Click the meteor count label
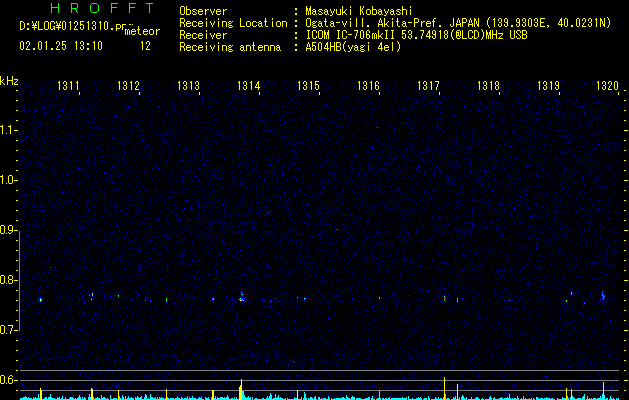 point(142,31)
